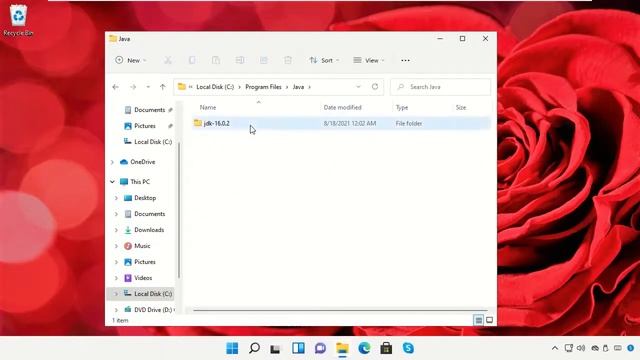Screen dimensions: 640x360
Task: Open the Windows Start menu
Action: coord(232,348)
